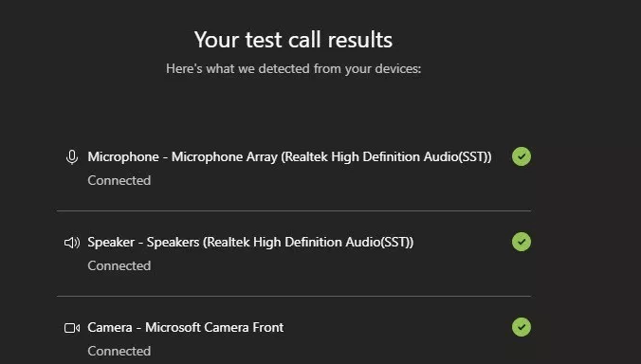641x364 pixels.
Task: Click the divider line below Microphone row
Action: 294,210
